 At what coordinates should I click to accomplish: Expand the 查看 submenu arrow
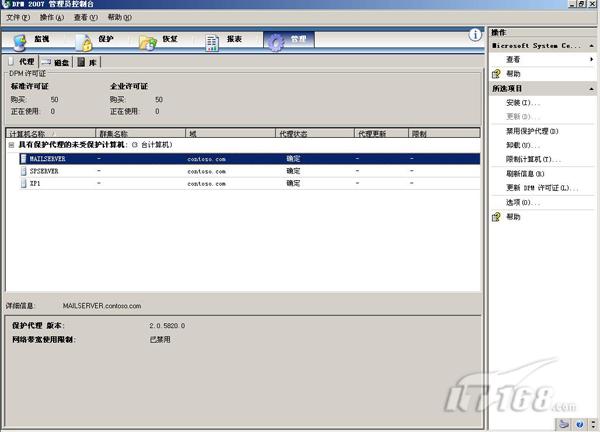coord(592,59)
